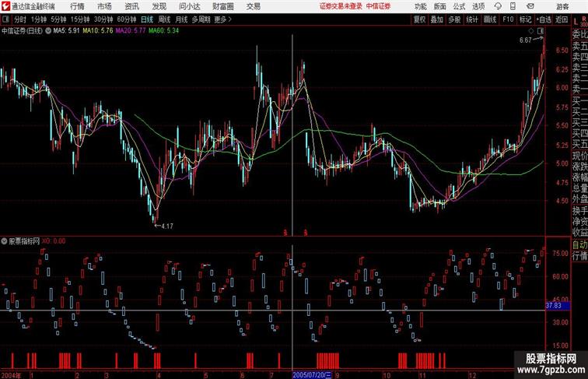This screenshot has height=379, width=588.
Task: Click the 游客 user label
Action: point(562,6)
